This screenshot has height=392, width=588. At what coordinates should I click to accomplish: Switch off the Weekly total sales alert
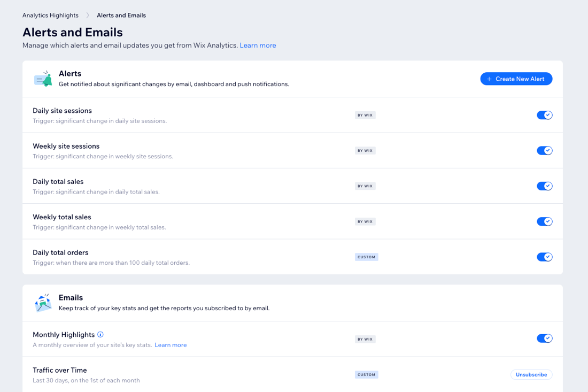click(545, 221)
